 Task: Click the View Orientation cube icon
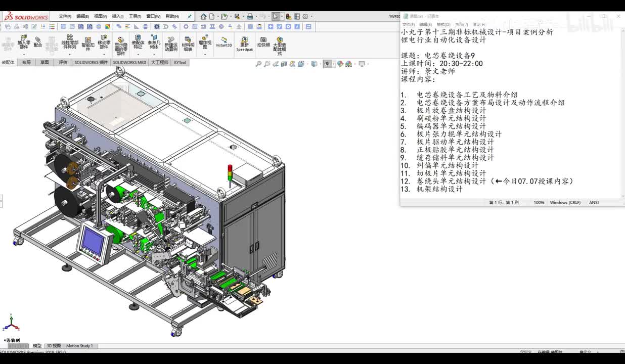tap(301, 64)
